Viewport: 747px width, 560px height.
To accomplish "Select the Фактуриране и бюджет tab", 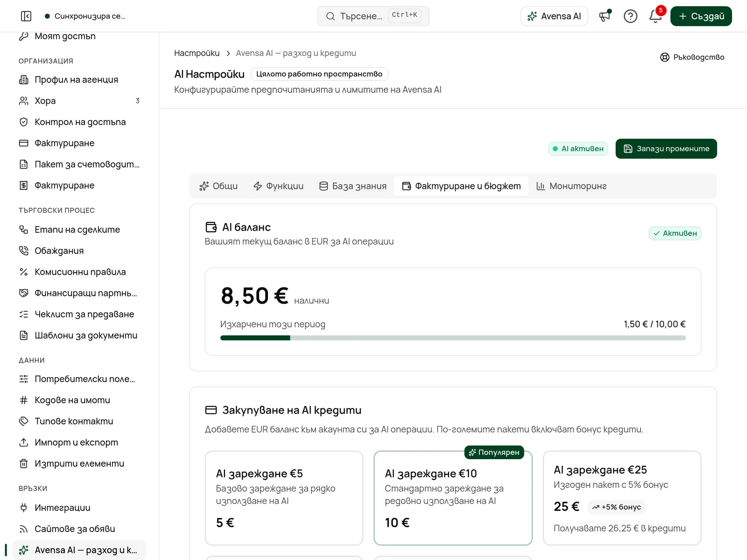I will 461,186.
